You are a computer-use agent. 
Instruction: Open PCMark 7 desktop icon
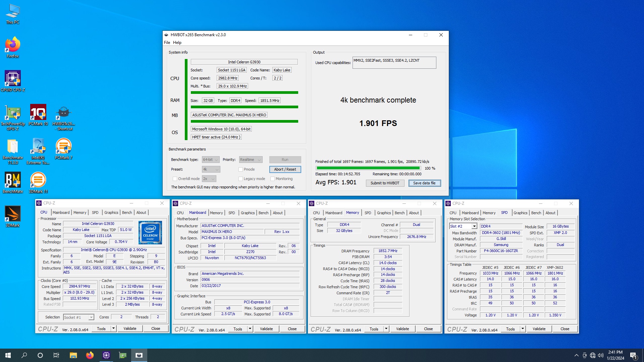click(x=63, y=149)
